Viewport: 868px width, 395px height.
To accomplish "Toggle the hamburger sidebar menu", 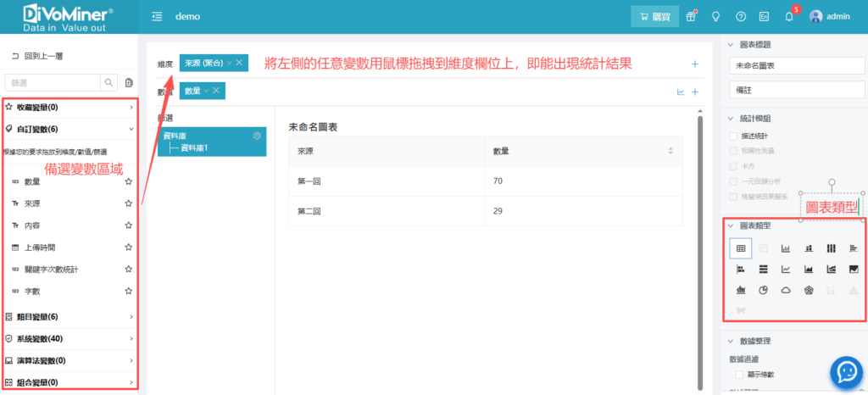I will 157,16.
